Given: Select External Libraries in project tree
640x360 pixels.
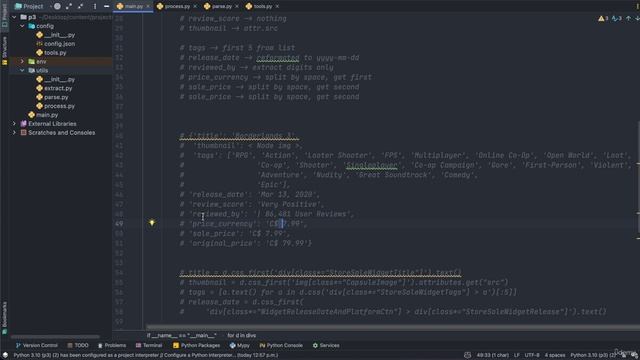Looking at the screenshot, I should (52, 123).
